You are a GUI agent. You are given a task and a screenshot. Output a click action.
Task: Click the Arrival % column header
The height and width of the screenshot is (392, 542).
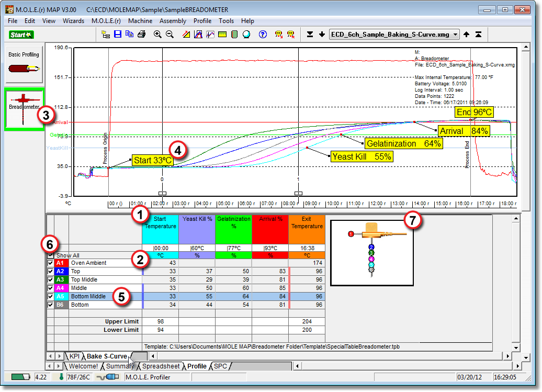[x=270, y=230]
